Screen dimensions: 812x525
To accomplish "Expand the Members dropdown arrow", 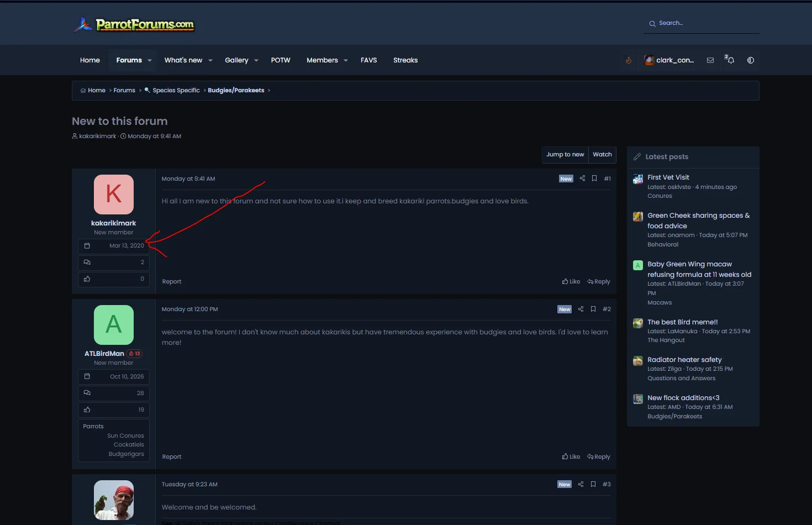I will click(x=346, y=60).
